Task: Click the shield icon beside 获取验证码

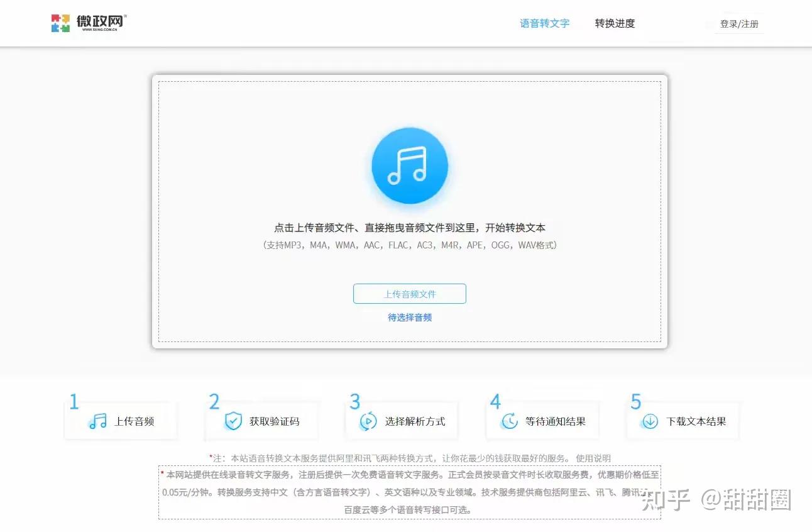Action: pyautogui.click(x=233, y=421)
